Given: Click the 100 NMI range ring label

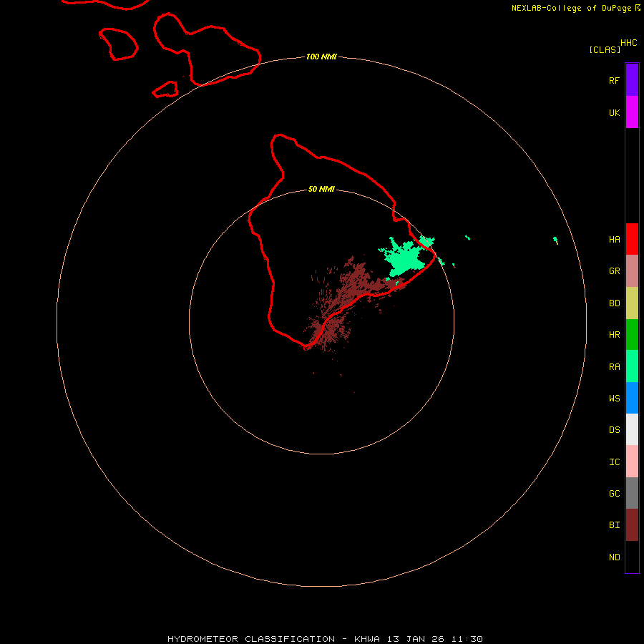Looking at the screenshot, I should coord(321,57).
